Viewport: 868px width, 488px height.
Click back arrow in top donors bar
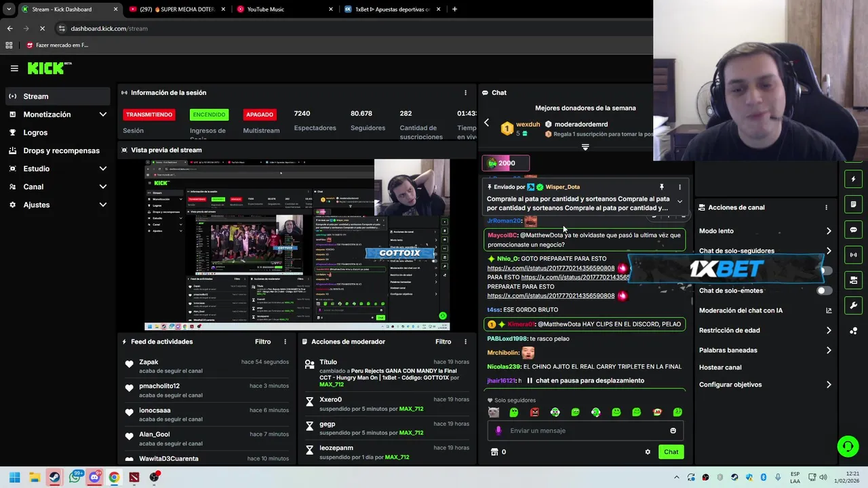coord(486,123)
